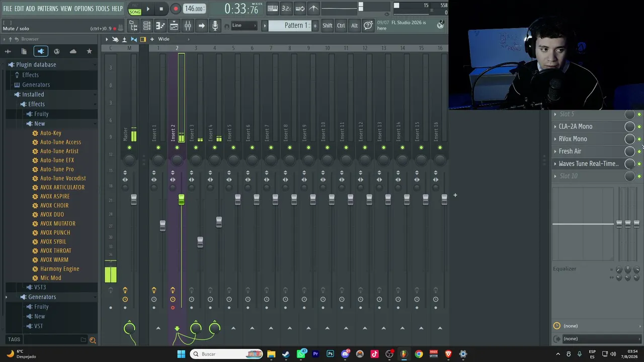Start playback with the play button
This screenshot has width=644, height=362.
(x=148, y=9)
